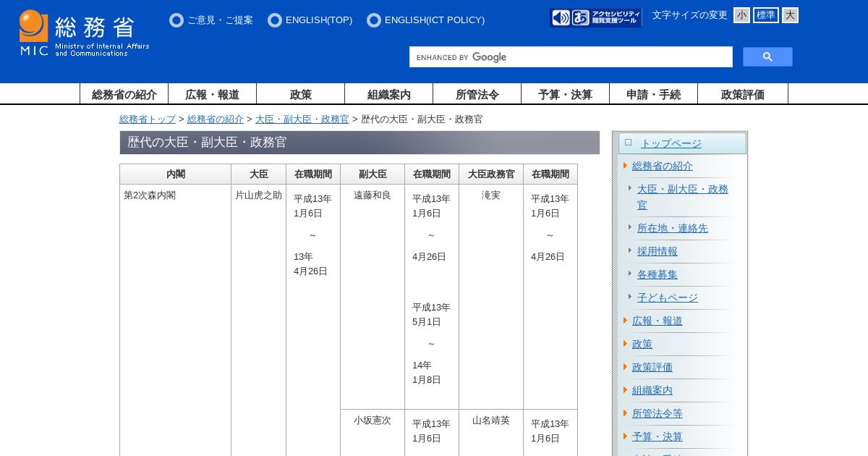
Task: Click small arrow beside 所在地・連絡先
Action: click(630, 227)
